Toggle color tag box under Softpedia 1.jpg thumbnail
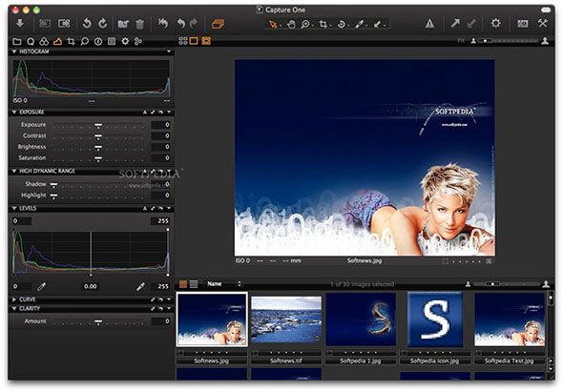Screen dimensions: 563x392 [x=330, y=353]
